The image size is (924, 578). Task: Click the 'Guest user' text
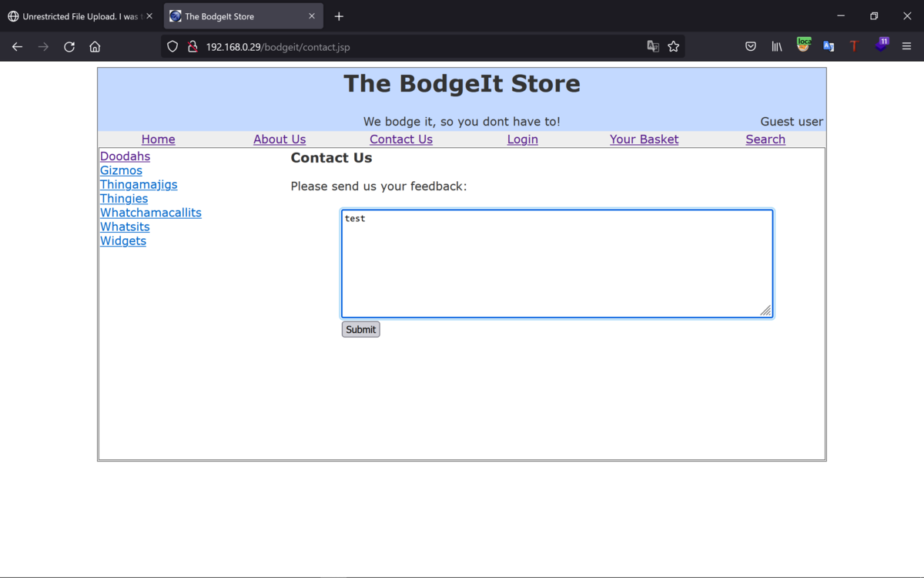click(792, 122)
